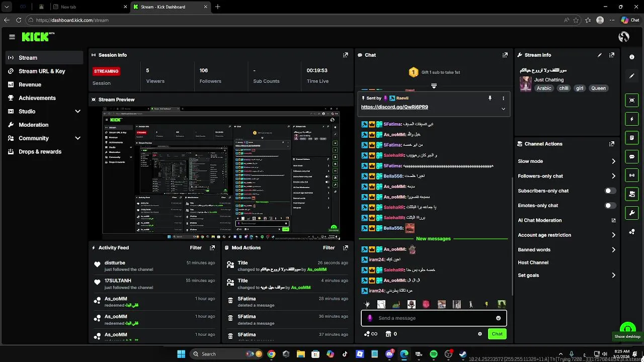Open AI Chat Moderation external link

(x=613, y=220)
